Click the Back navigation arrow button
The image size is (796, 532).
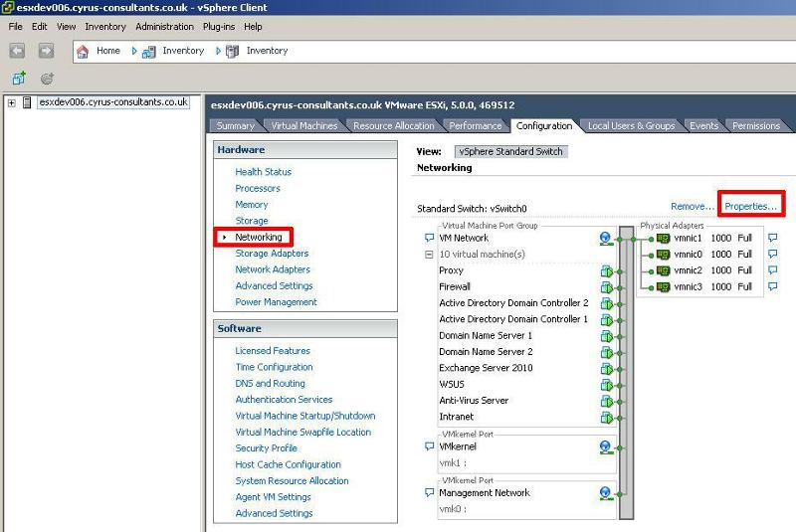[x=17, y=51]
